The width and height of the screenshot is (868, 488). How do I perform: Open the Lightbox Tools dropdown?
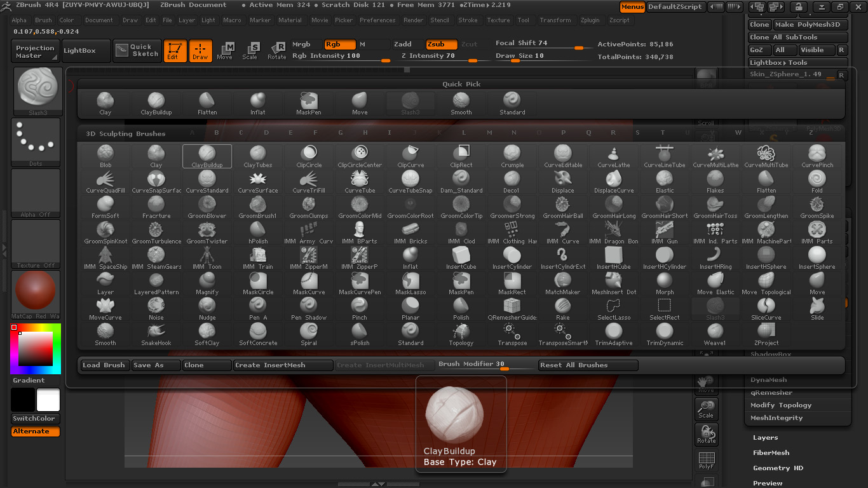pos(797,63)
